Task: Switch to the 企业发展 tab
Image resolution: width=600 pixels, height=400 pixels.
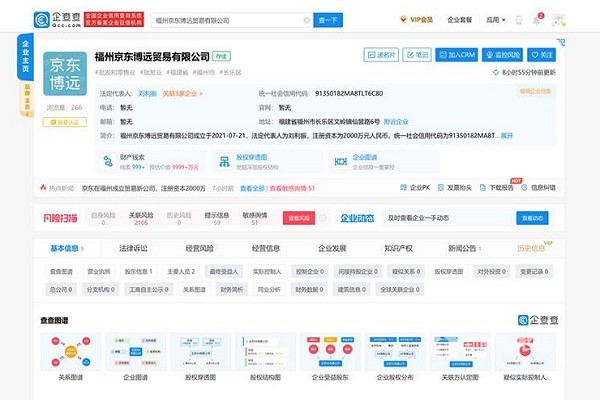Action: pos(332,248)
